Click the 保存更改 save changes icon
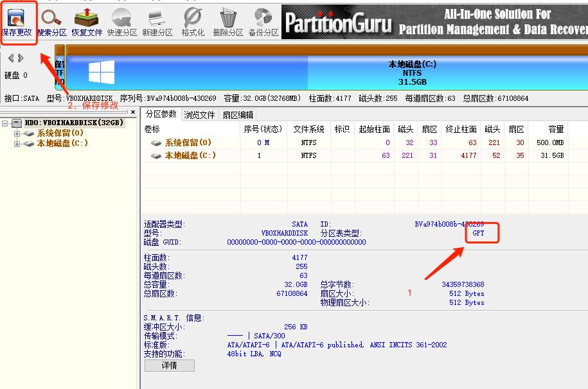Image resolution: width=588 pixels, height=389 pixels. pos(17,23)
